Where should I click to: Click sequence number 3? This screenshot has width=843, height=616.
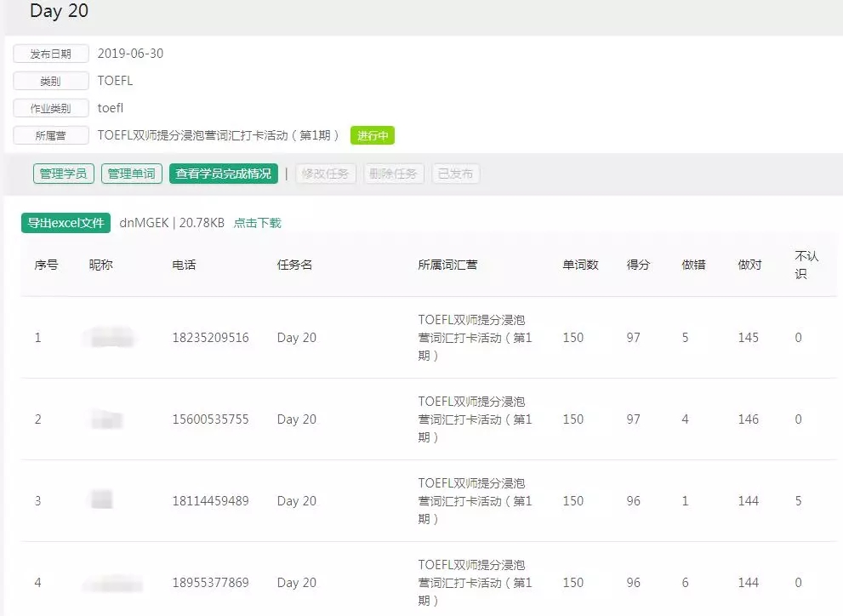[37, 501]
